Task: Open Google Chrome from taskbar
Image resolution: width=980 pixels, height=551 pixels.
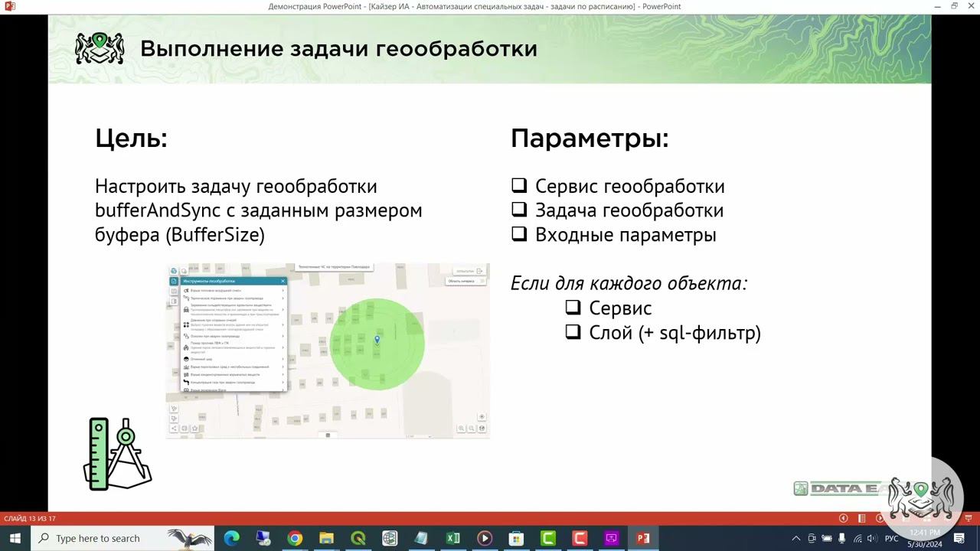Action: point(295,538)
